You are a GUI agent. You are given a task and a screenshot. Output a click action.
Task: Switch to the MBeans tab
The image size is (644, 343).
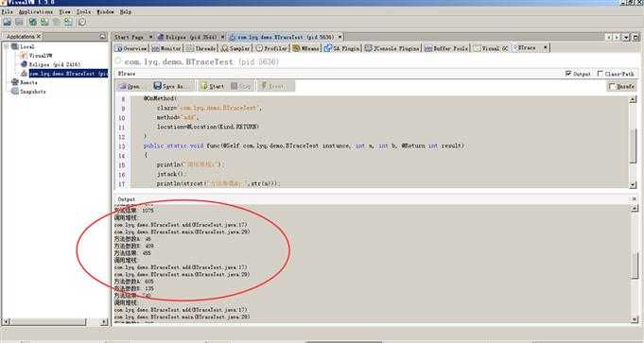pos(306,48)
